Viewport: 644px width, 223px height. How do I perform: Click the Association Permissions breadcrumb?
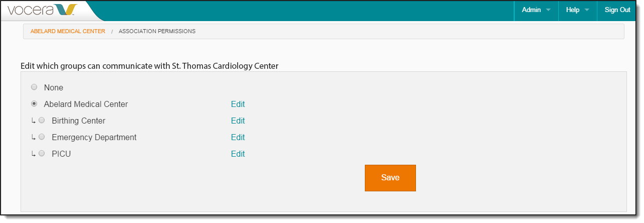tap(157, 31)
